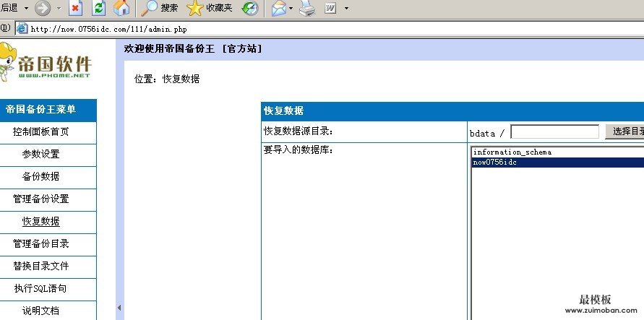Select information_schema in database list
This screenshot has height=320, width=644.
coord(558,152)
